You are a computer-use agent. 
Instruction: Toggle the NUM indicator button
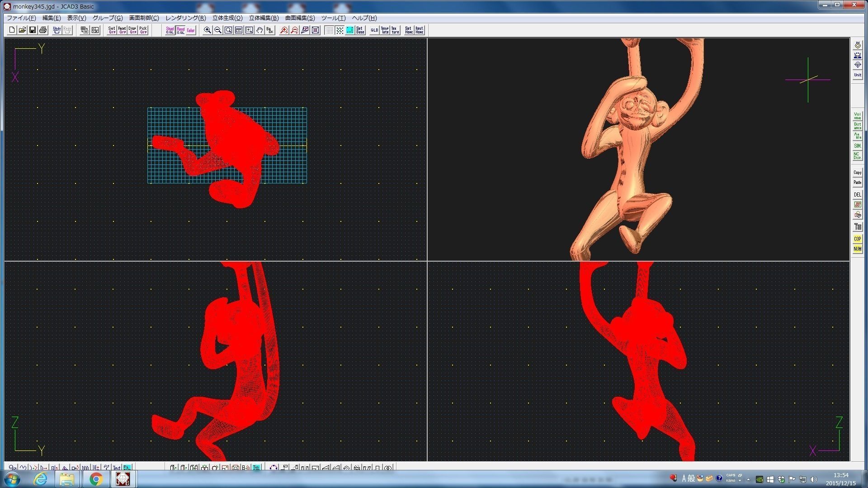tap(857, 249)
